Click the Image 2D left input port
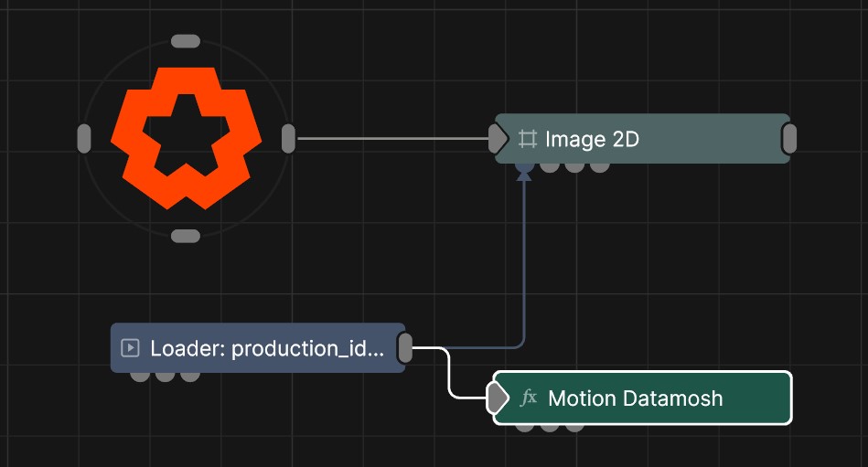The image size is (868, 467). (498, 139)
